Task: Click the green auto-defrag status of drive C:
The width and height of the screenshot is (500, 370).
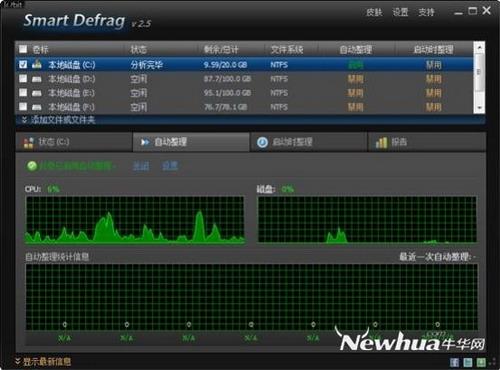Action: 356,65
